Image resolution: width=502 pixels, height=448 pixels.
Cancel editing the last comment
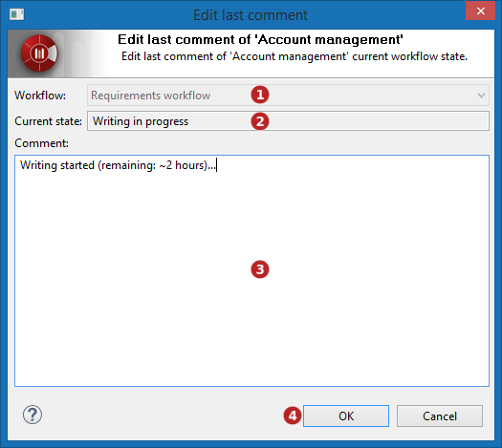pyautogui.click(x=440, y=416)
